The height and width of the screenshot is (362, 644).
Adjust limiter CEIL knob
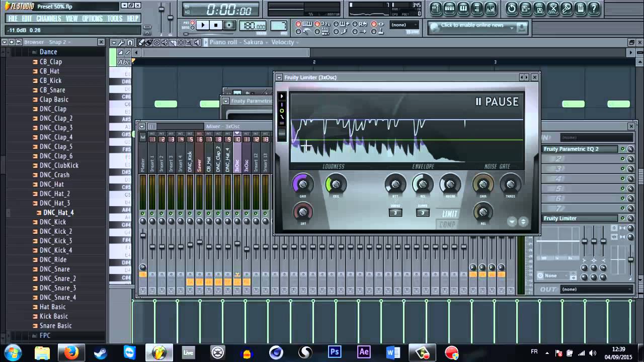click(336, 184)
